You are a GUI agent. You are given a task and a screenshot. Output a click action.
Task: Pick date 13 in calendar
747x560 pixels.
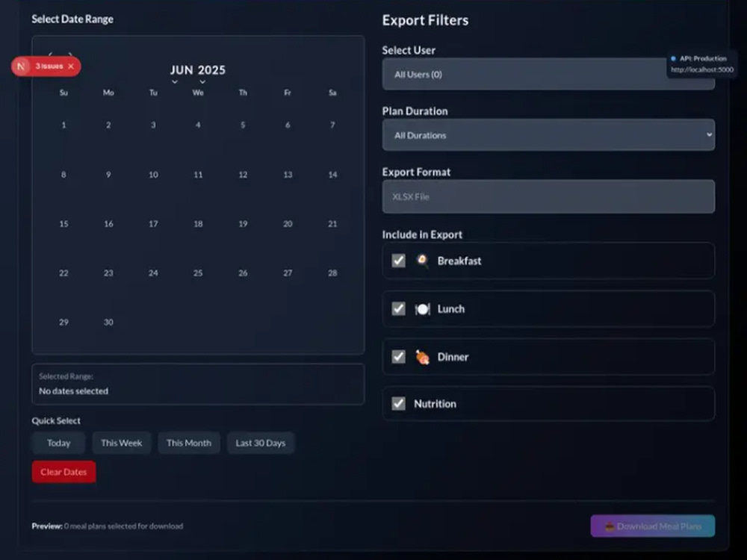[288, 175]
